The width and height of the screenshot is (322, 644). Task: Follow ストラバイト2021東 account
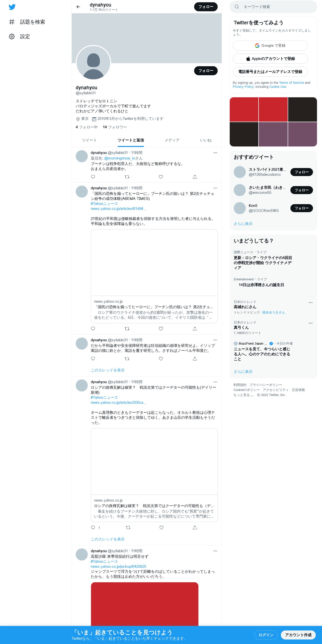pyautogui.click(x=301, y=172)
